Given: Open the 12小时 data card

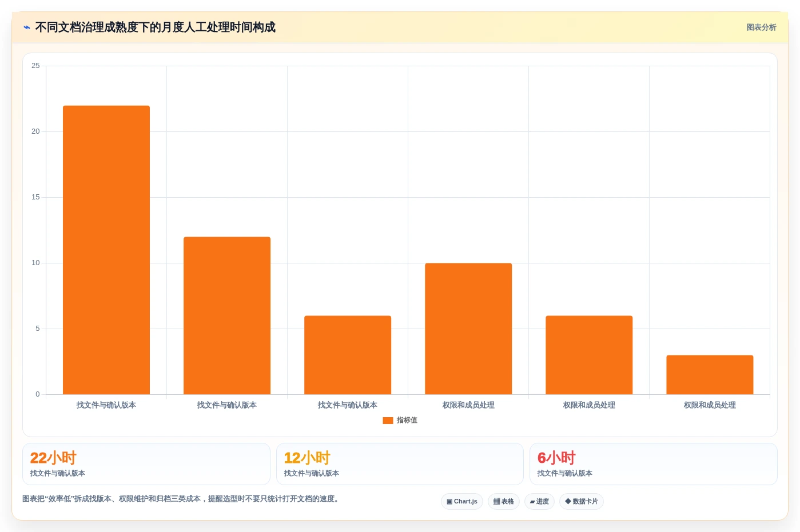Looking at the screenshot, I should (x=400, y=464).
